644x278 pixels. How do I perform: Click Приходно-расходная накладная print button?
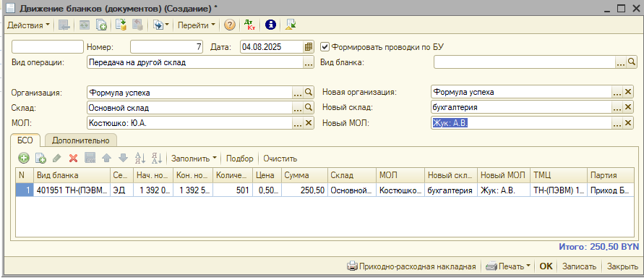tap(411, 266)
